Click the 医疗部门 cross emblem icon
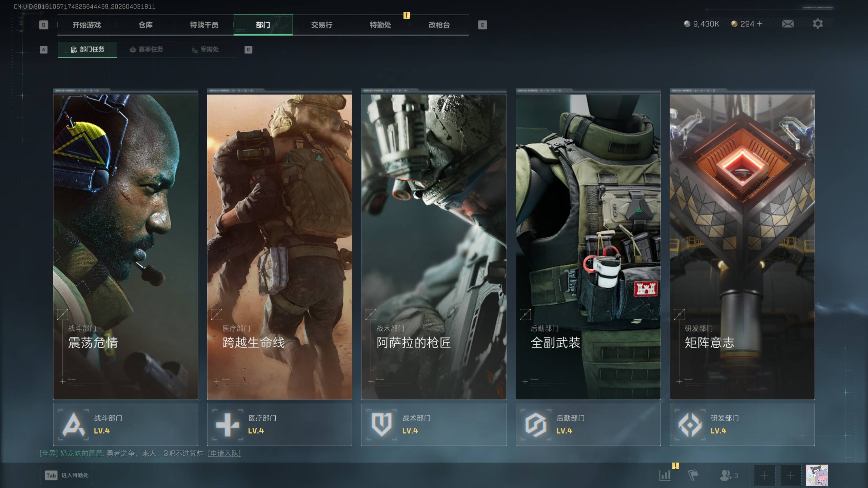 228,425
